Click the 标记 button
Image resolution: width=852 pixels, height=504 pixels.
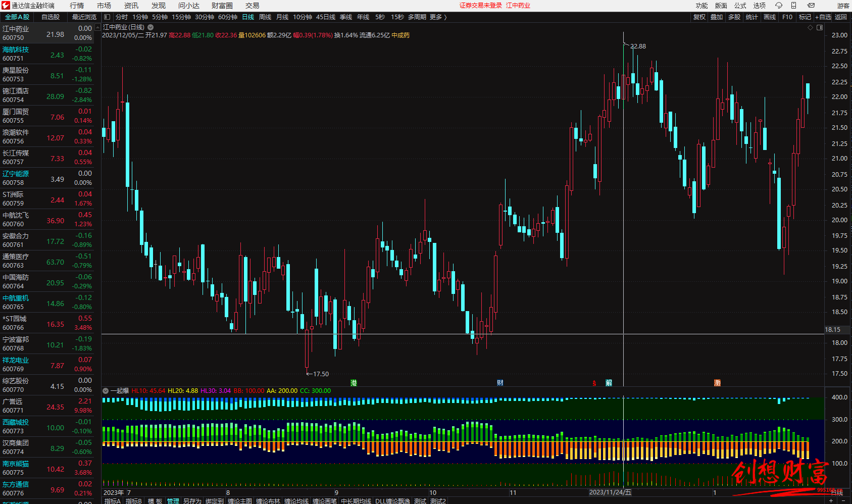click(x=805, y=17)
